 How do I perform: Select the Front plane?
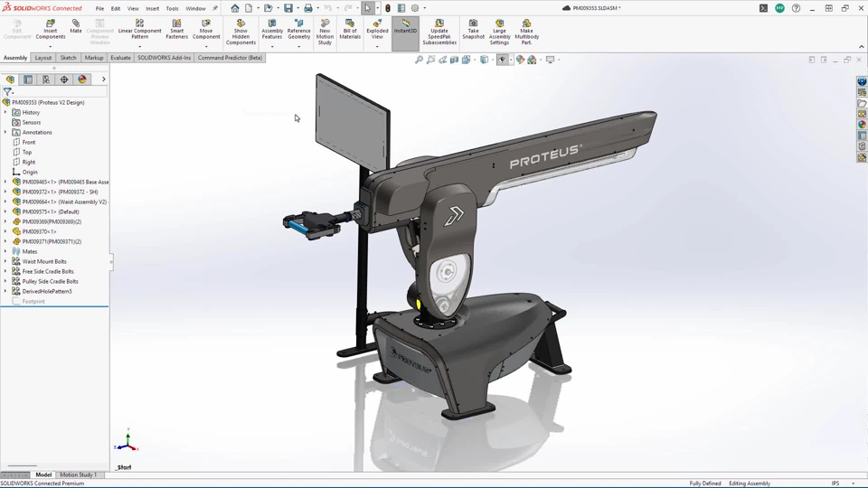(29, 142)
